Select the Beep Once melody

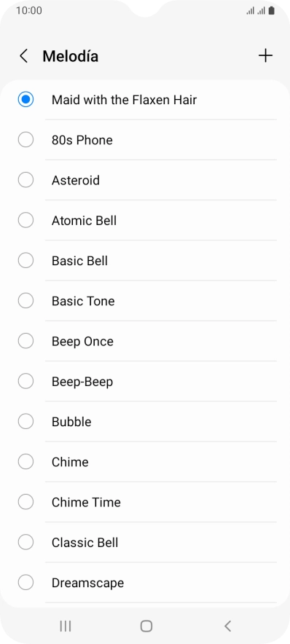point(145,341)
